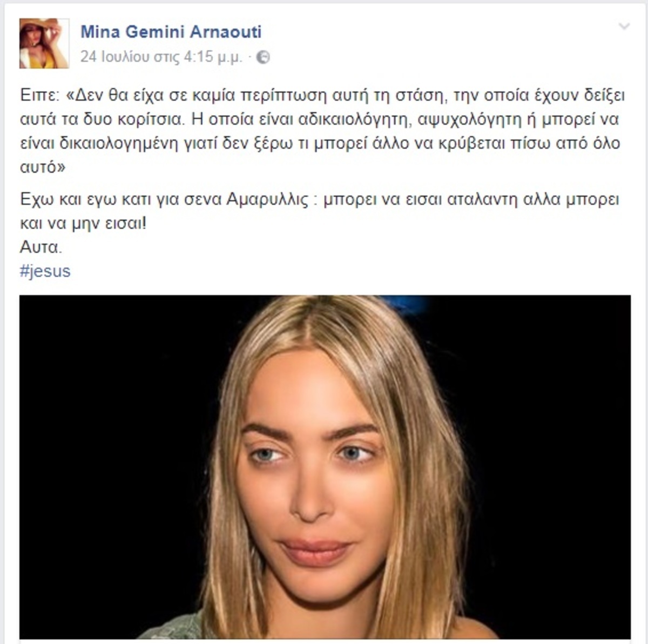Open the post options chevron menu

tap(624, 26)
